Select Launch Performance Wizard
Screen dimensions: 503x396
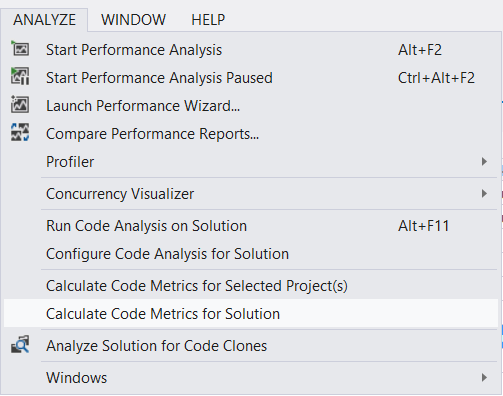251,106
